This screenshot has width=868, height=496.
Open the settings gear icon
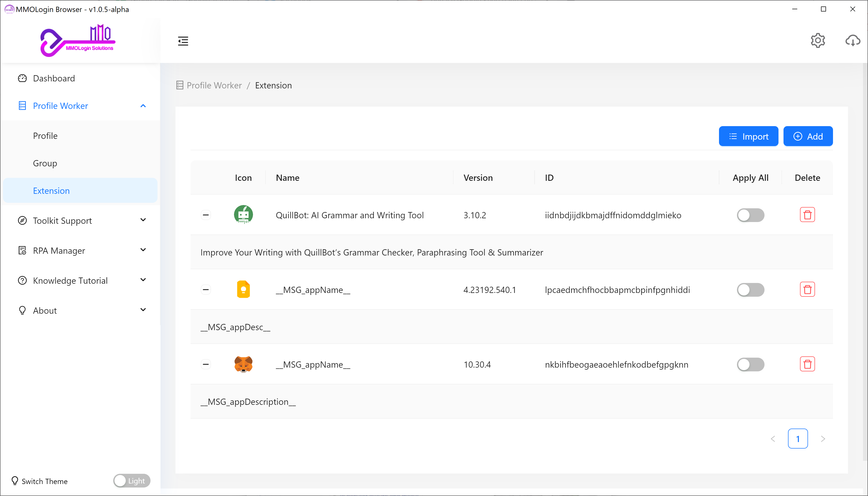(817, 40)
